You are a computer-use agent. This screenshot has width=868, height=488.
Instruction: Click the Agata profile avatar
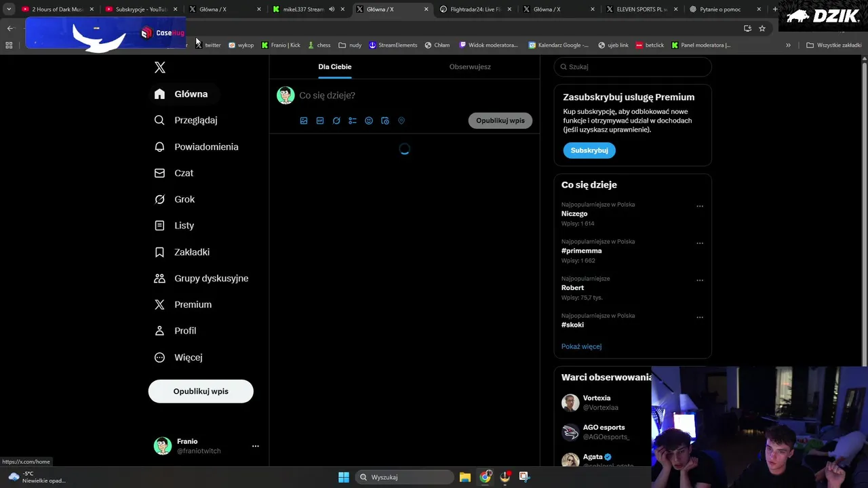pyautogui.click(x=570, y=461)
